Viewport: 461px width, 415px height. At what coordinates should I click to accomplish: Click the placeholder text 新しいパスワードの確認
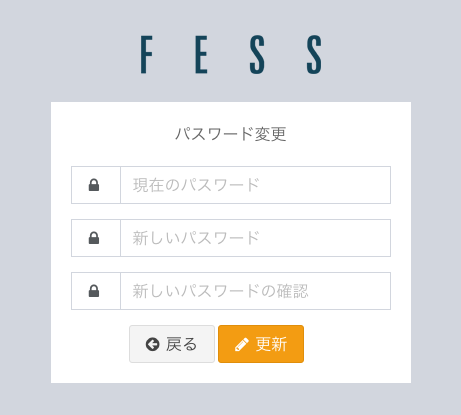[x=220, y=291]
